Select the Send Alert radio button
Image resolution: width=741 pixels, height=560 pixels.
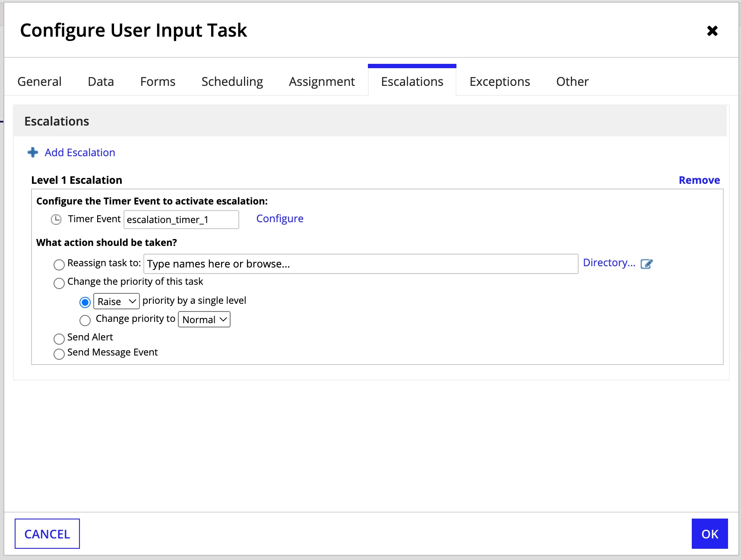click(59, 339)
